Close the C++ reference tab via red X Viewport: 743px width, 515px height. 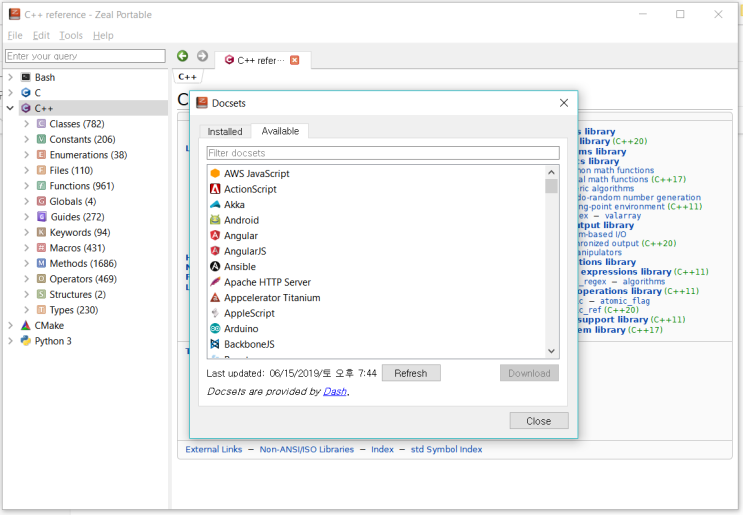point(295,60)
